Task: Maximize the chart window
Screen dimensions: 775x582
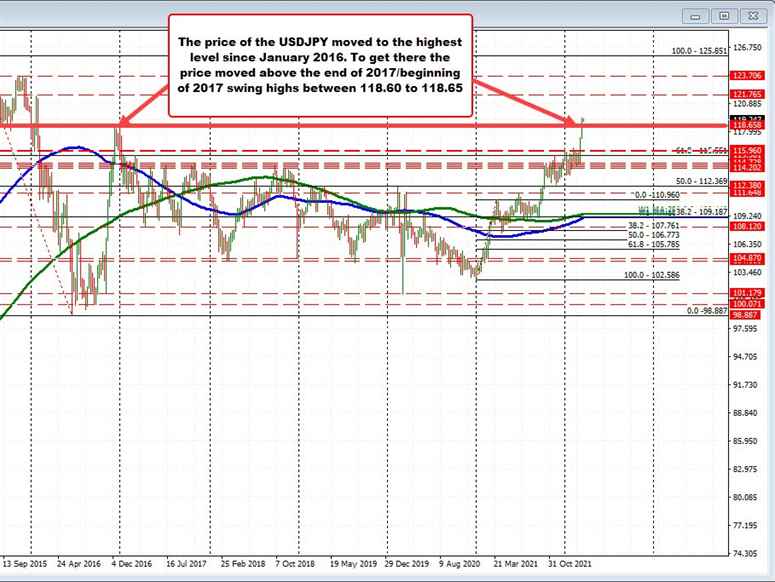Action: pos(724,16)
